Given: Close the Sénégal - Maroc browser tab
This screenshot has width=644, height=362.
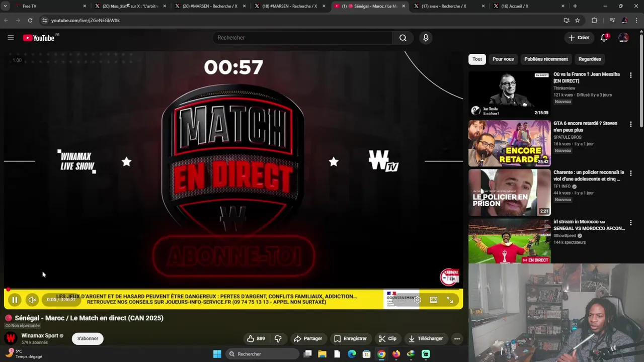Looking at the screenshot, I should 404,6.
